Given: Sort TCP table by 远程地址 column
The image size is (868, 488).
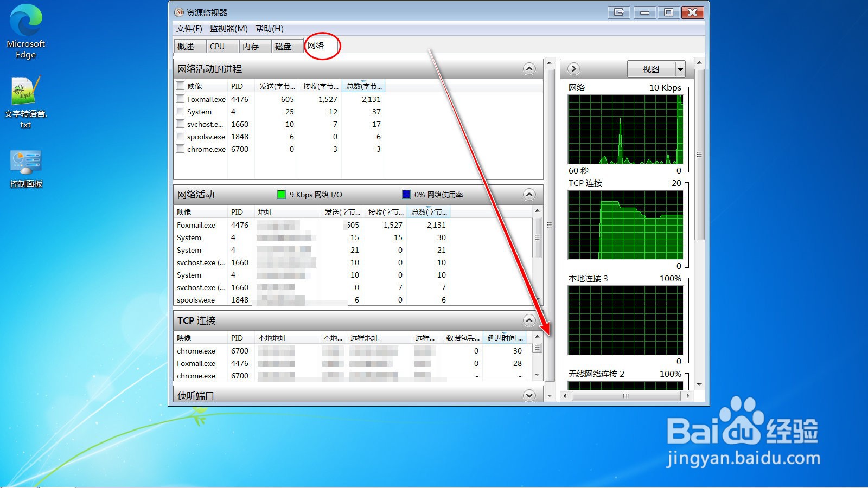Looking at the screenshot, I should point(379,337).
